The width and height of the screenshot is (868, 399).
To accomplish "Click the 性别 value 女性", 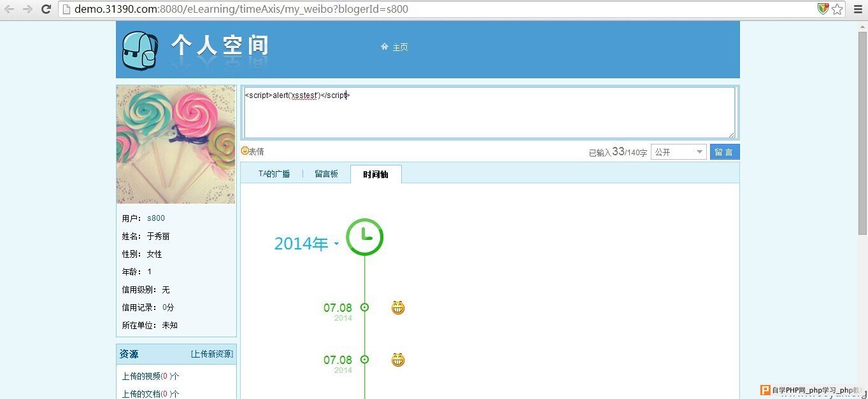I will pos(154,254).
